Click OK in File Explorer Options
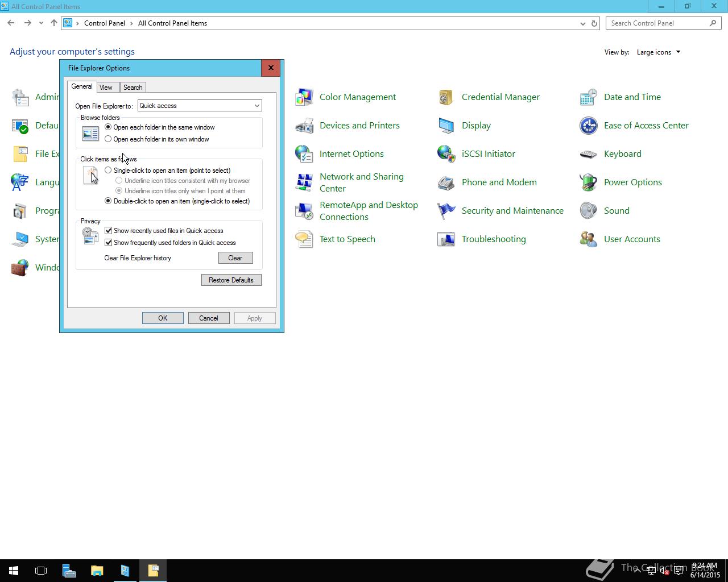The height and width of the screenshot is (582, 728). point(163,318)
